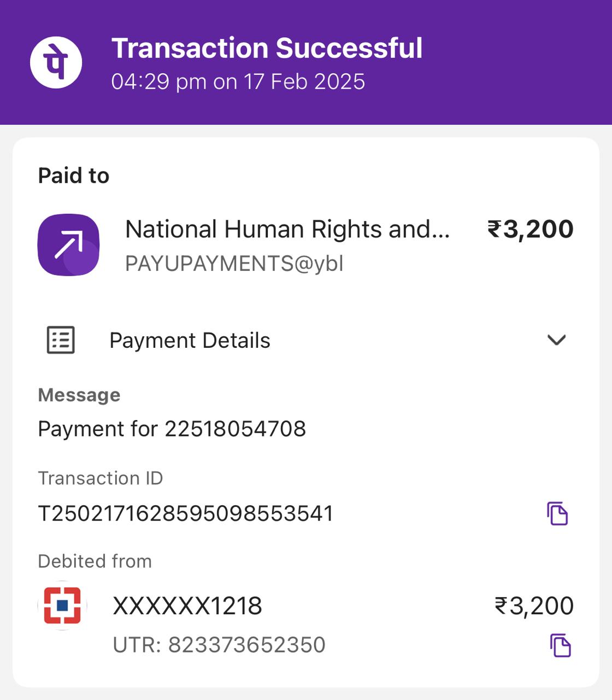This screenshot has height=700, width=612.
Task: Click the masked account number XXXXXX1218
Action: (x=187, y=606)
